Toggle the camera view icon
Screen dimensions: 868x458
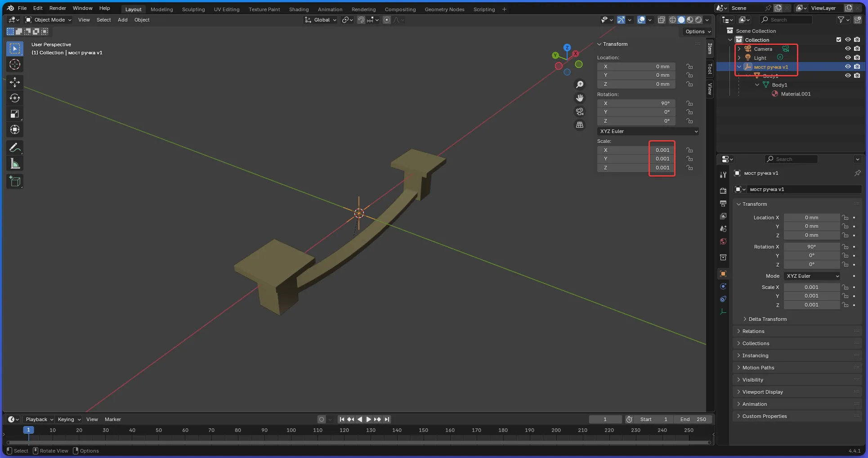click(x=580, y=111)
